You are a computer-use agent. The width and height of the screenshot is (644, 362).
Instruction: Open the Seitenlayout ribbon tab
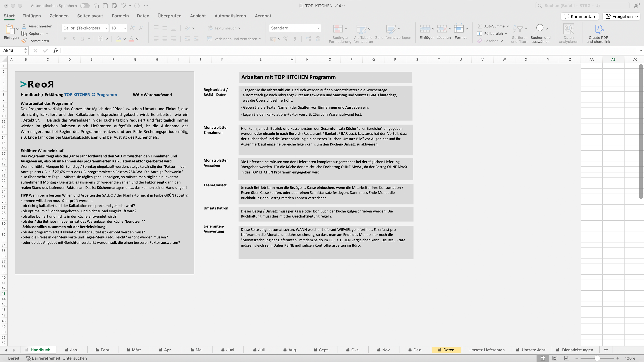click(x=90, y=16)
